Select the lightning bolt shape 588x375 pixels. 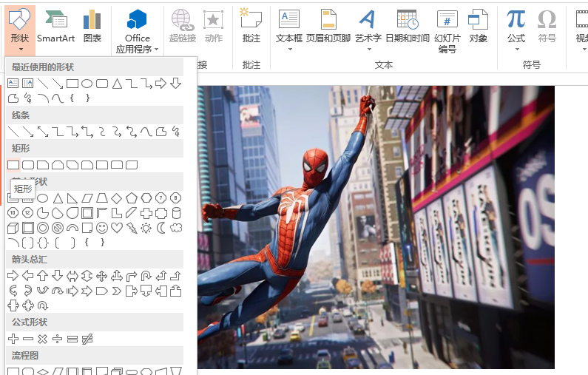click(x=132, y=228)
